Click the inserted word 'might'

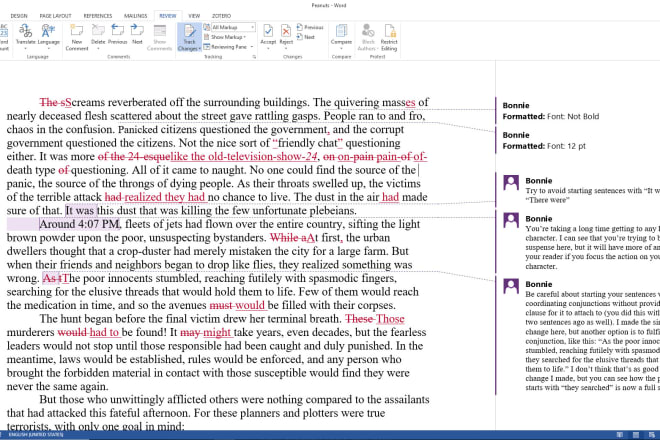(217, 332)
